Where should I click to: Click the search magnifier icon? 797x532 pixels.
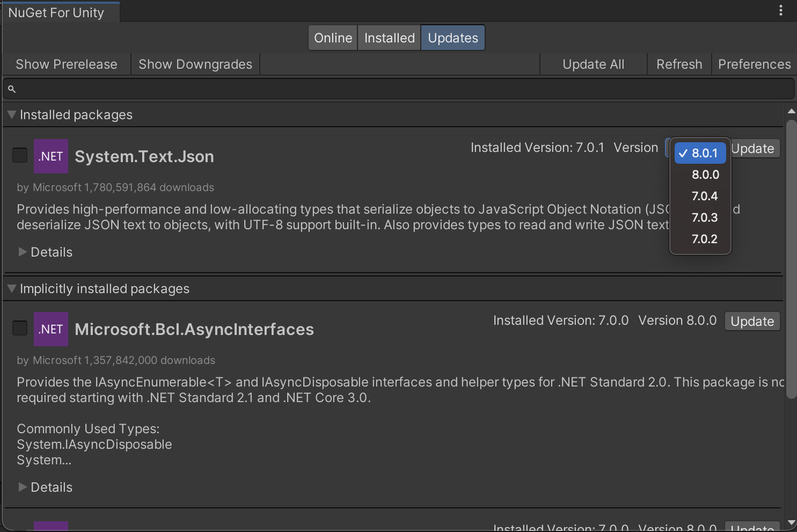pos(12,89)
